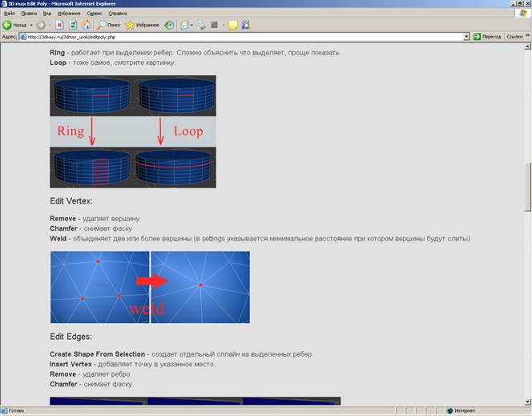
Task: Click the Ring and Loop cylinder illustration
Action: [x=133, y=131]
